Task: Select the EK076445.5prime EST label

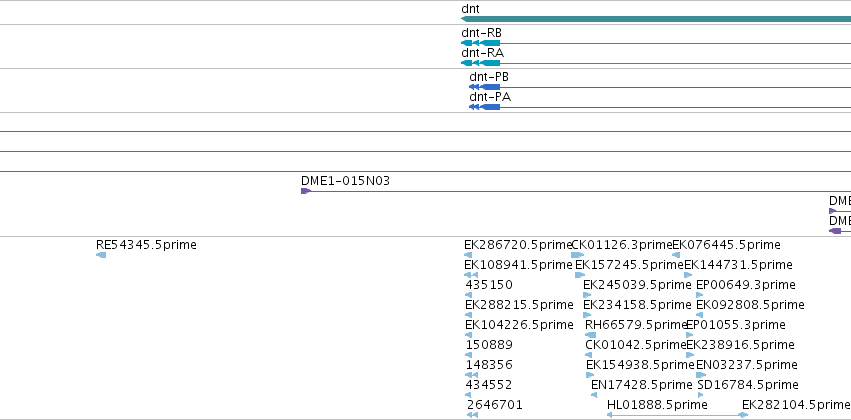Action: tap(726, 245)
